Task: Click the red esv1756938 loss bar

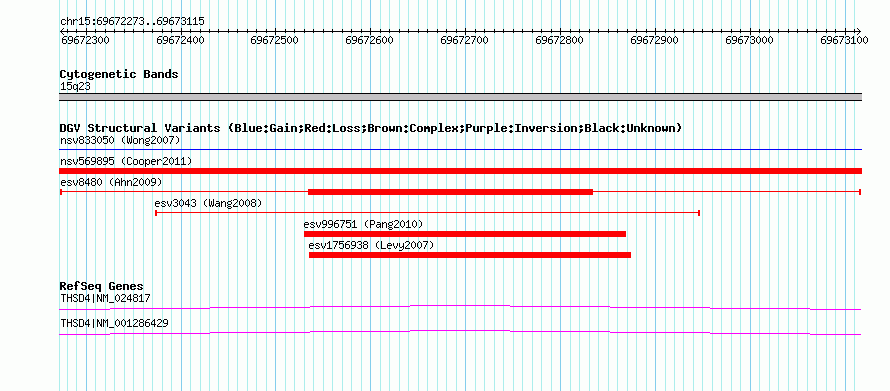Action: tap(469, 255)
